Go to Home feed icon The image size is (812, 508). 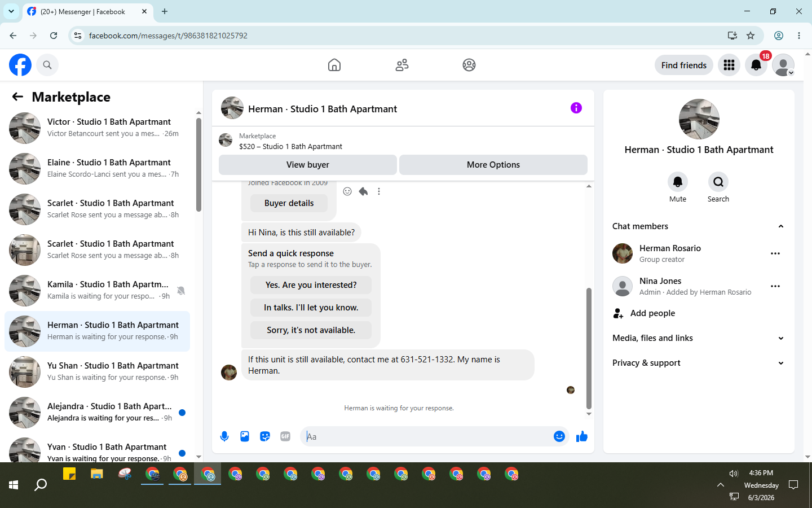tap(334, 65)
